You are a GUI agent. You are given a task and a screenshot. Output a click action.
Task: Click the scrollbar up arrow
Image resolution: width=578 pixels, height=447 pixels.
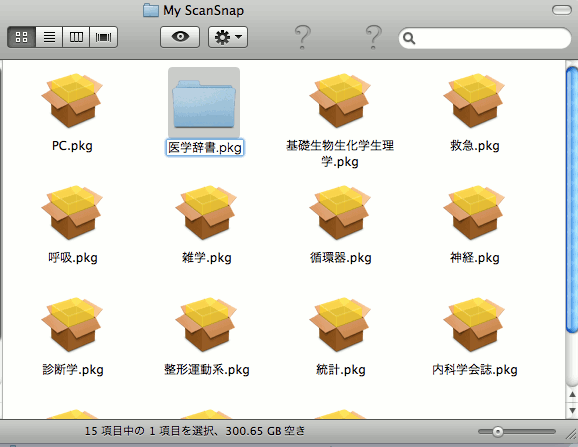(572, 395)
